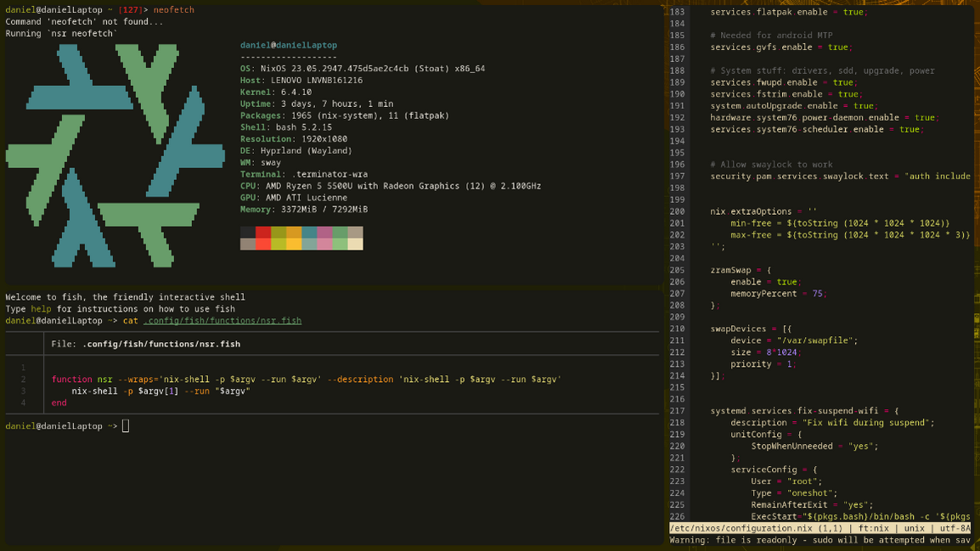Click the bright red color block

263,244
